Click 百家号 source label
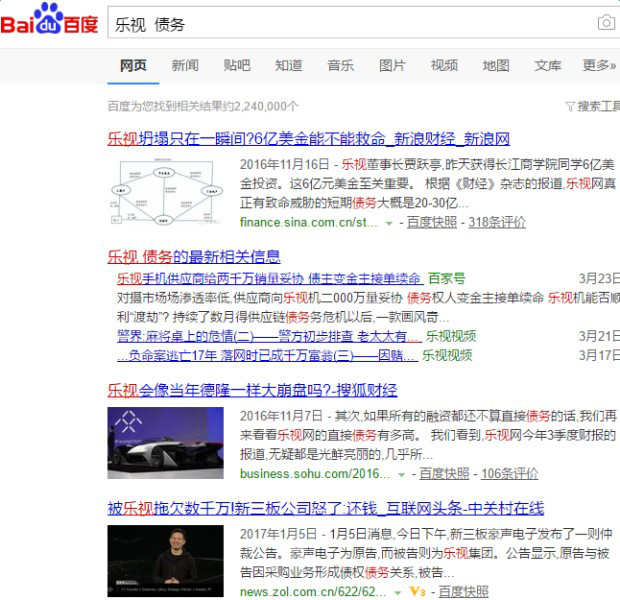Screen dimensions: 620x600 pos(446,278)
